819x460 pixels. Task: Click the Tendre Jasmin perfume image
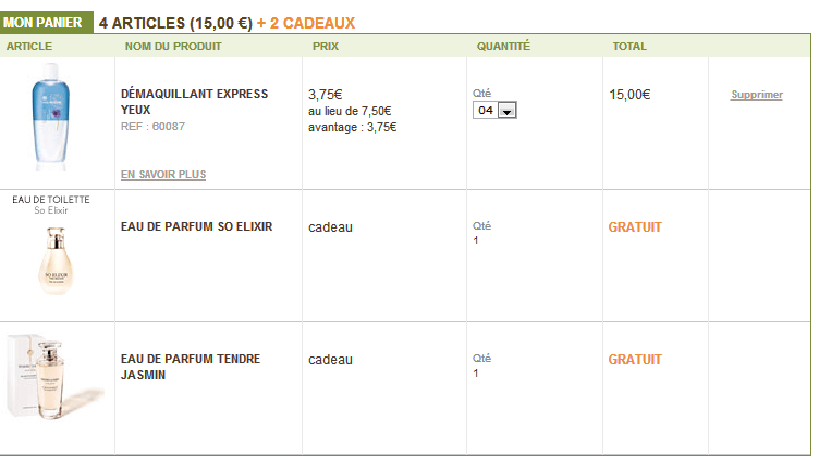56,373
